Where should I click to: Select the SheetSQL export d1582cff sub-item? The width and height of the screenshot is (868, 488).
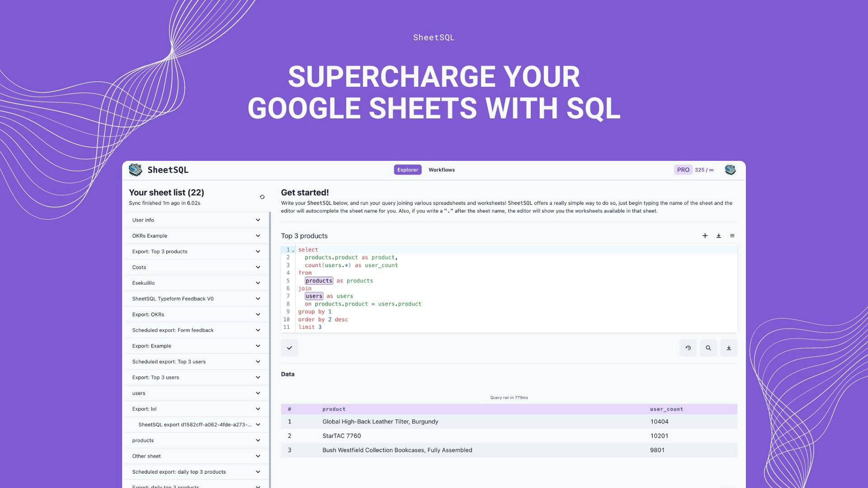(x=197, y=425)
